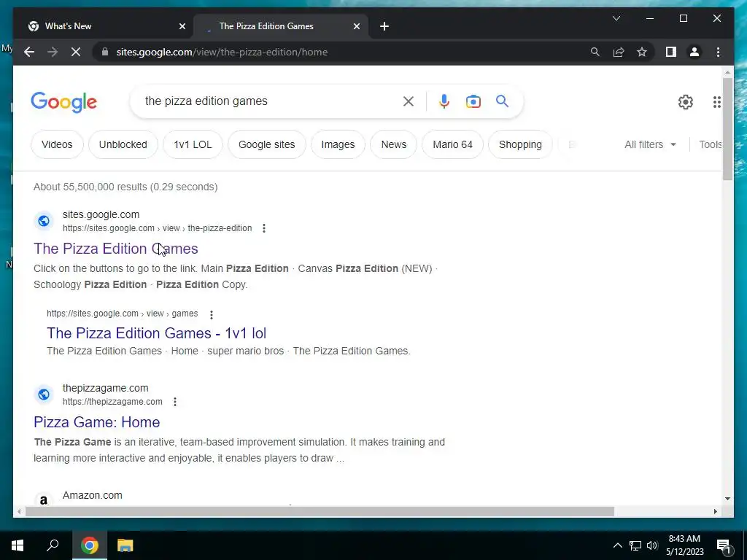
Task: Click the address bar zoom magnifier icon
Action: point(595,52)
